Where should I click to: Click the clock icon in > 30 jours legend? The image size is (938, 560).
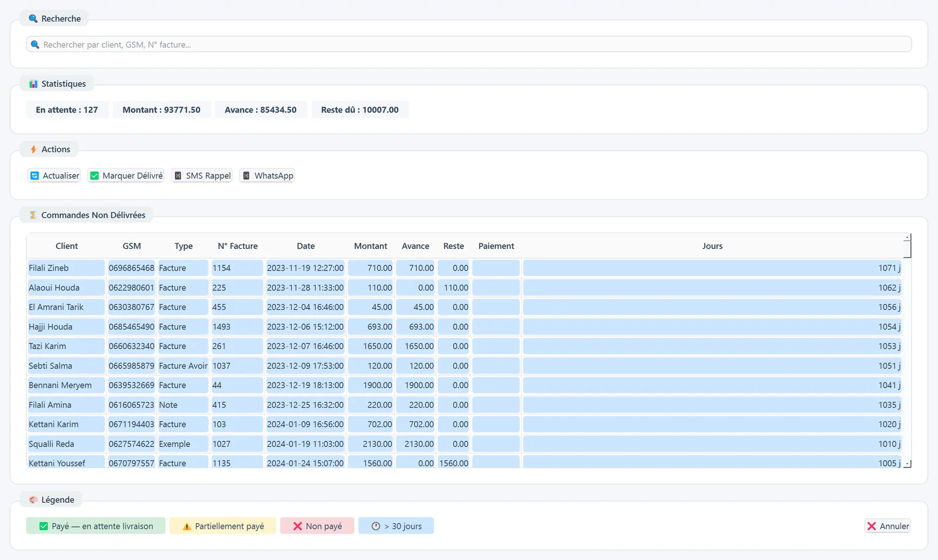pyautogui.click(x=376, y=526)
